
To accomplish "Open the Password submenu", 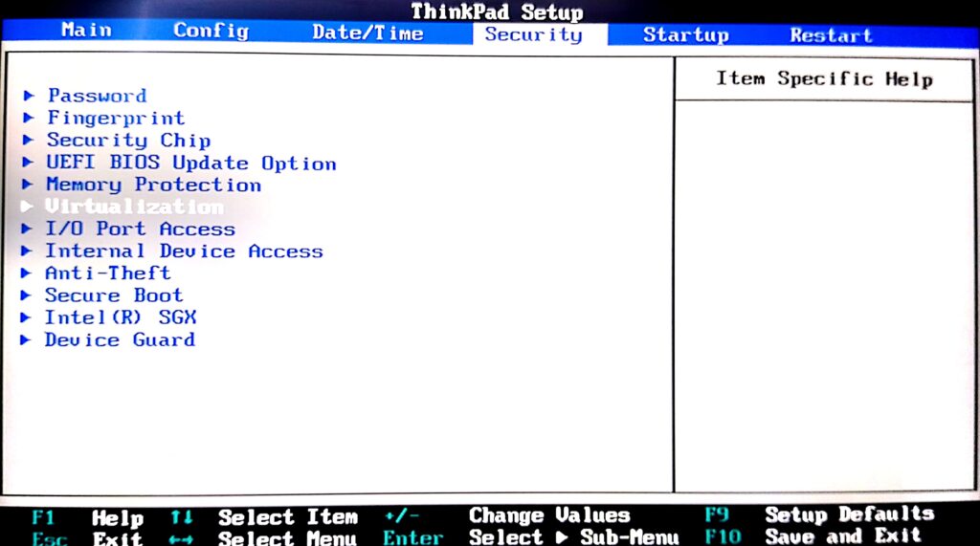I will [x=97, y=96].
